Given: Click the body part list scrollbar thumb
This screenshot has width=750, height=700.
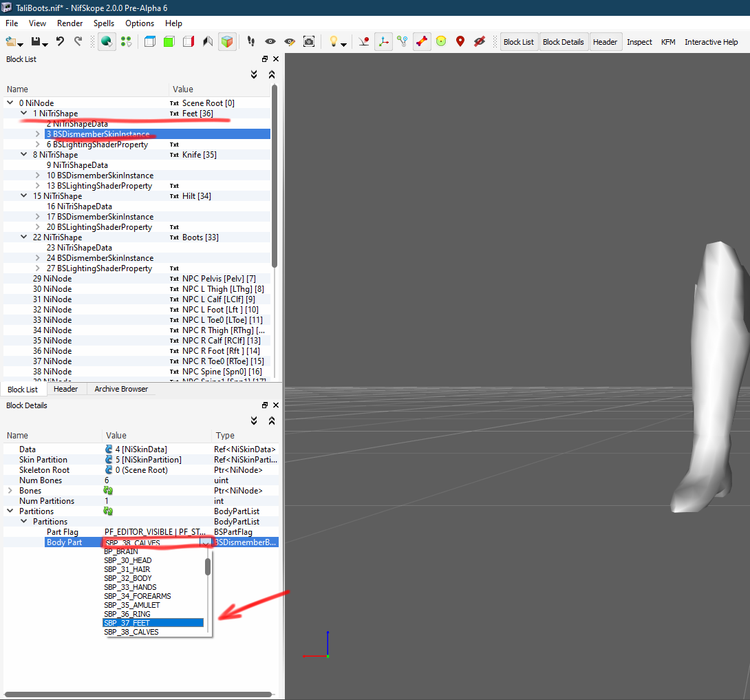Looking at the screenshot, I should (208, 566).
